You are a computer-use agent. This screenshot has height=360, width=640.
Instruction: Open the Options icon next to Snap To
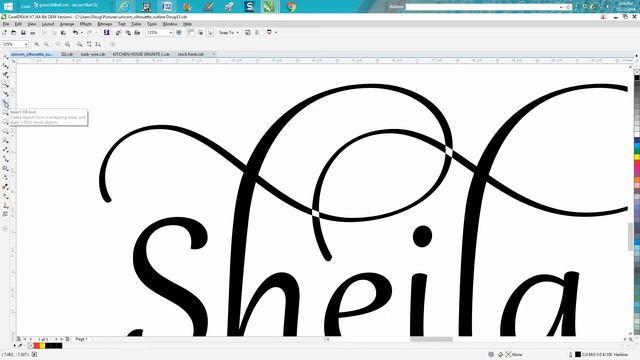tap(248, 32)
